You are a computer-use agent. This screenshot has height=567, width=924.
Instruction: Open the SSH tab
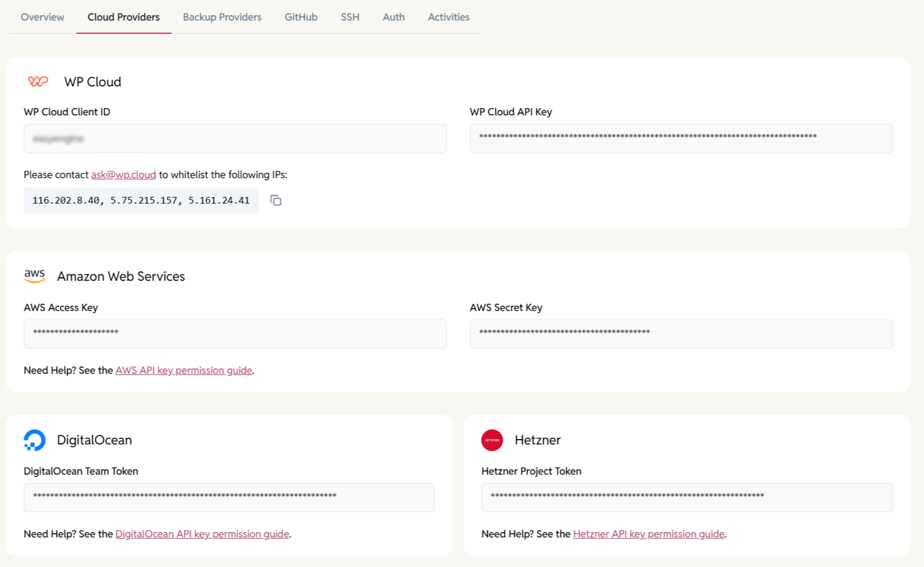point(349,17)
